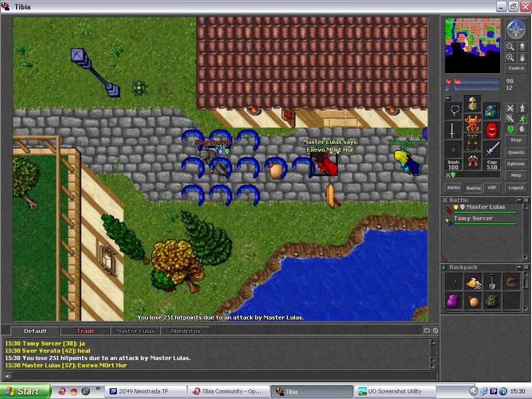Focus the chat message input field
This screenshot has height=399, width=532.
224,376
